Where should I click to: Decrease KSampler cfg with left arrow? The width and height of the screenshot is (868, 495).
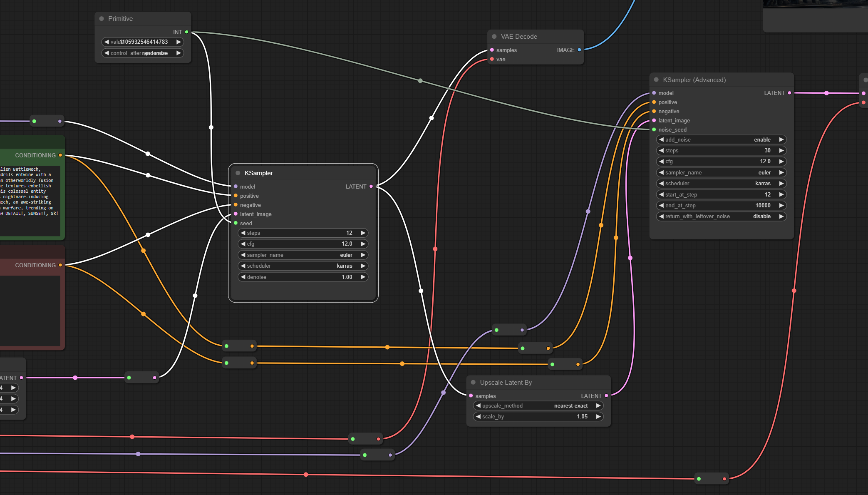[x=243, y=244]
